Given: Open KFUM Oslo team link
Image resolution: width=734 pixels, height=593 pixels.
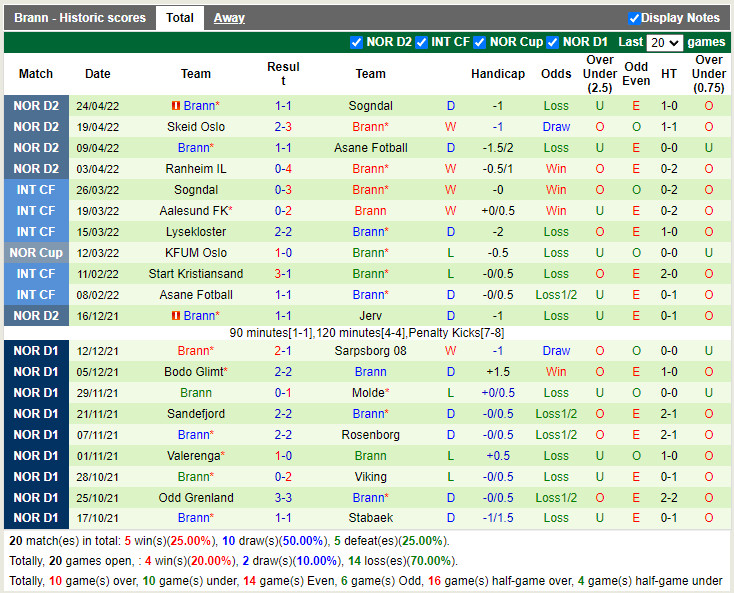Looking at the screenshot, I should coord(196,253).
